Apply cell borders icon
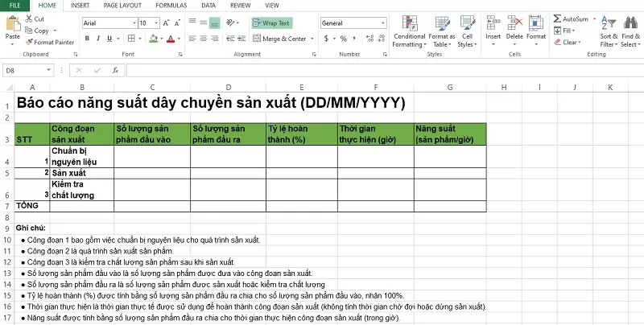Image resolution: width=644 pixels, height=325 pixels. pos(131,39)
